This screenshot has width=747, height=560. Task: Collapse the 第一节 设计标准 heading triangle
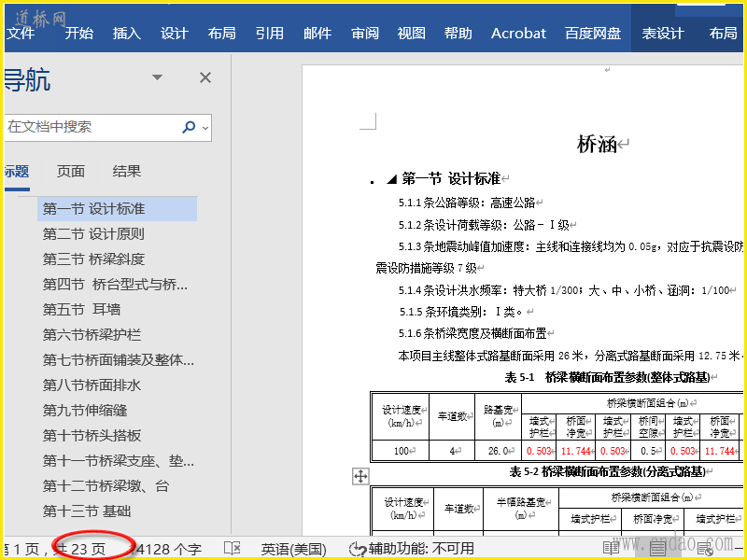[391, 179]
